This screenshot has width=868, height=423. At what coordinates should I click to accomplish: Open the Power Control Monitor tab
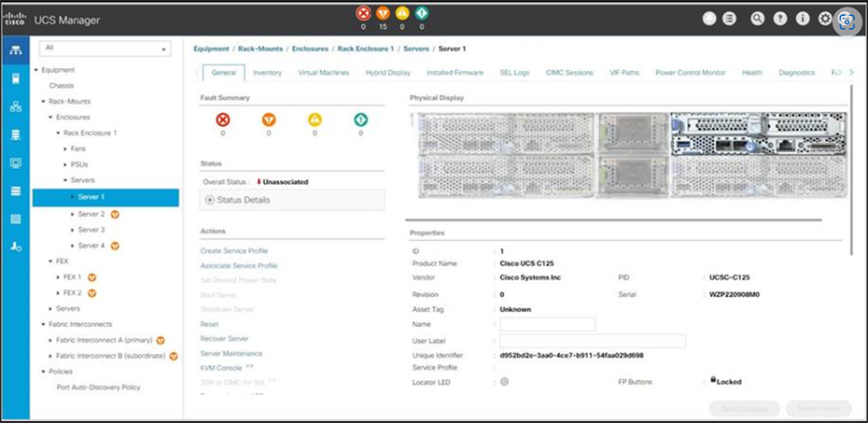coord(691,73)
